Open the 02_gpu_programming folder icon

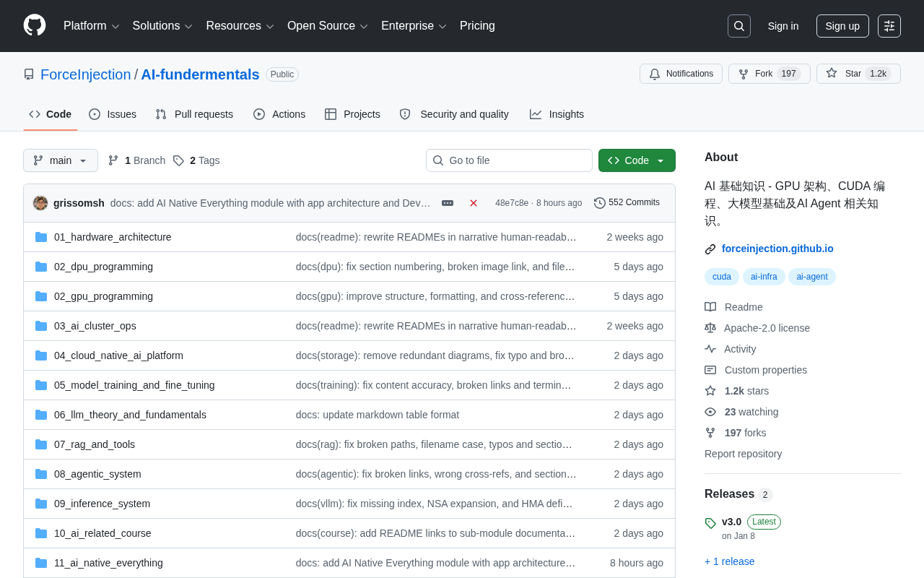tap(41, 296)
